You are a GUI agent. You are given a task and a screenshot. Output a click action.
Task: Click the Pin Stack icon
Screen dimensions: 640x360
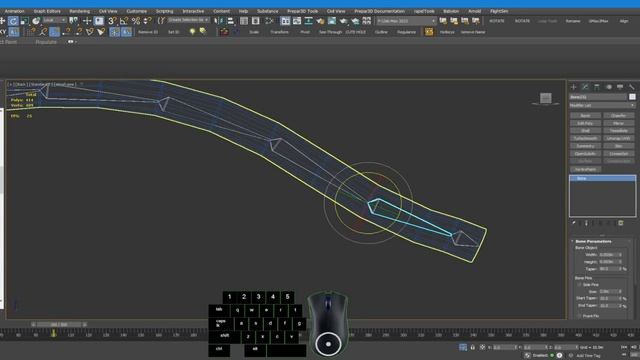click(x=574, y=223)
